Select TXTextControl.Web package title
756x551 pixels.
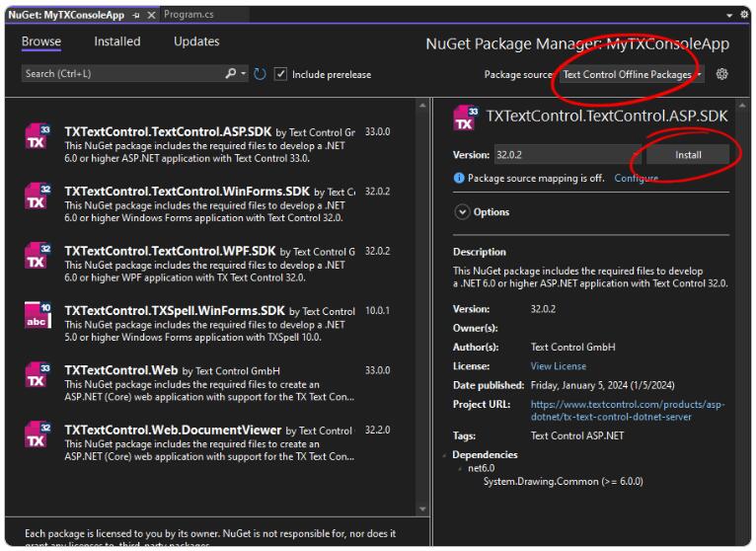pyautogui.click(x=121, y=370)
